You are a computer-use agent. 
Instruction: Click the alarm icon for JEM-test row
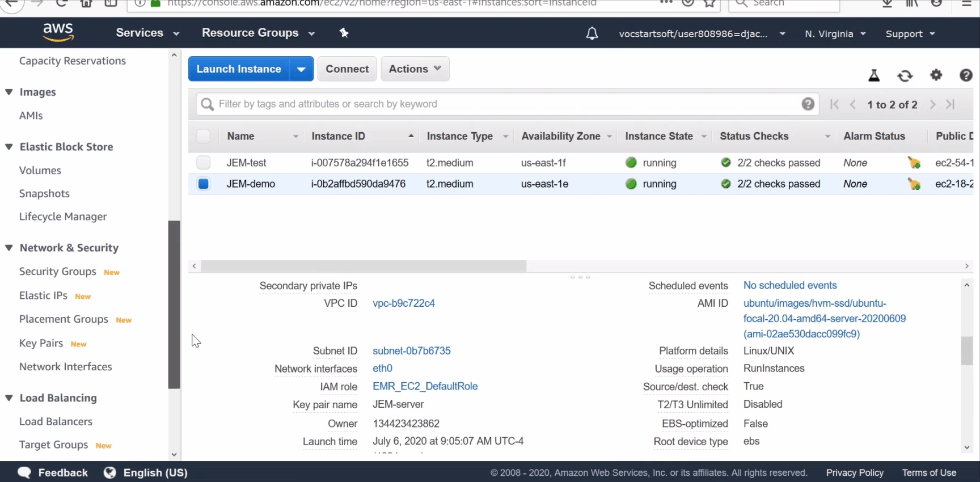point(914,163)
